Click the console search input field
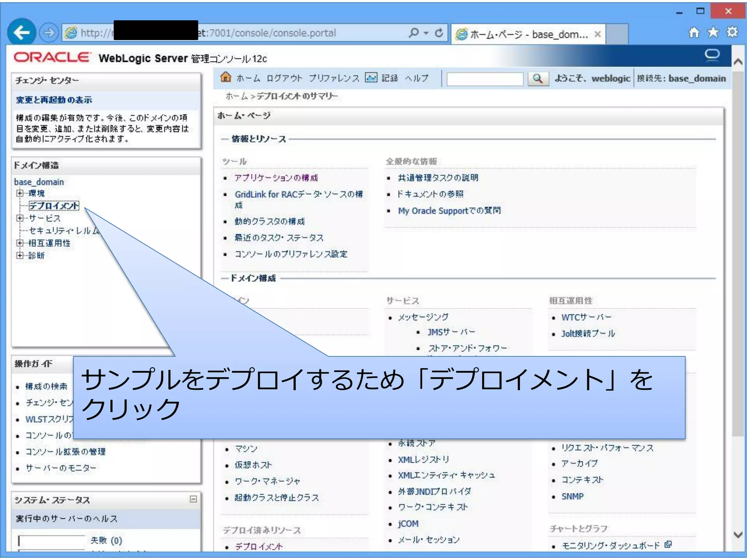The image size is (747, 560). click(x=485, y=79)
